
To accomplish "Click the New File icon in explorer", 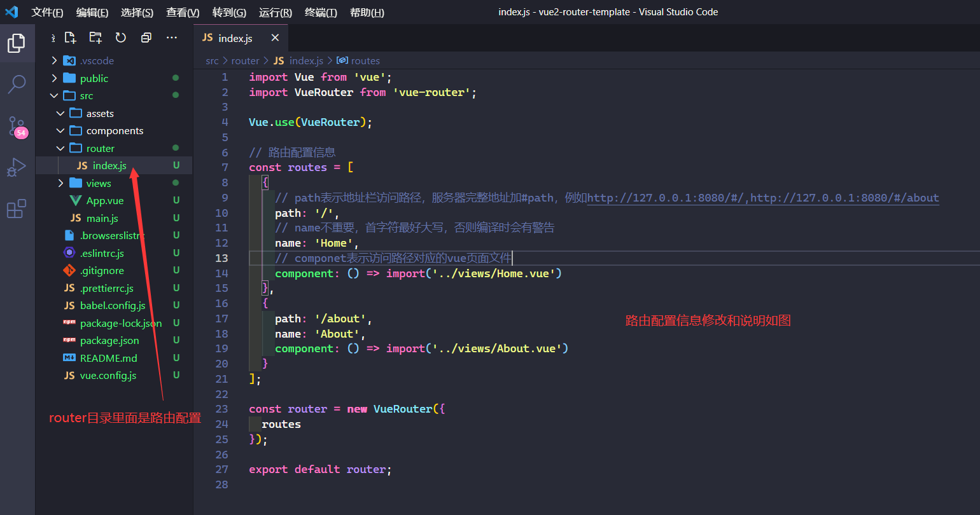I will pos(71,38).
